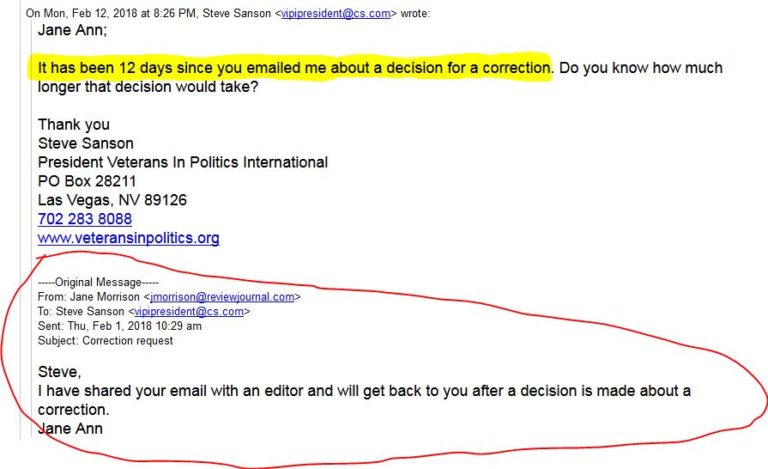Image resolution: width=768 pixels, height=469 pixels.
Task: Click the 'Thank you' line
Action: click(73, 124)
